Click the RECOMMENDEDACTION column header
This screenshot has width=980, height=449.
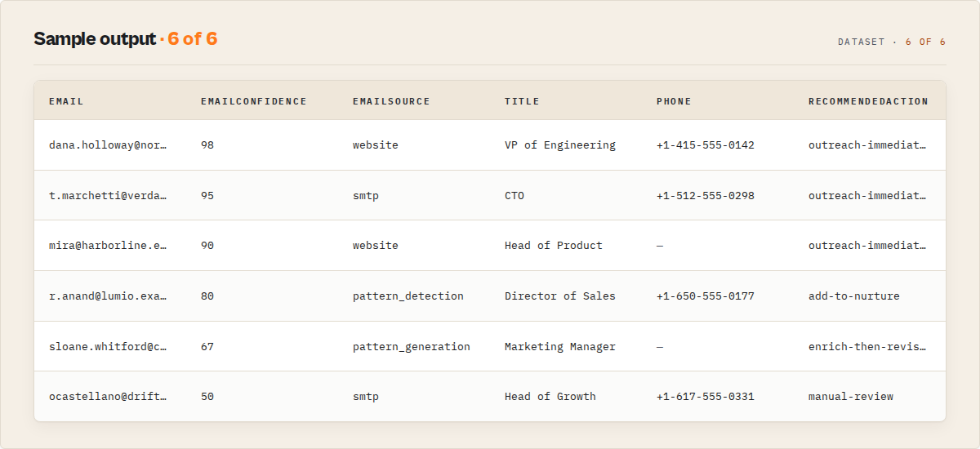coord(868,101)
